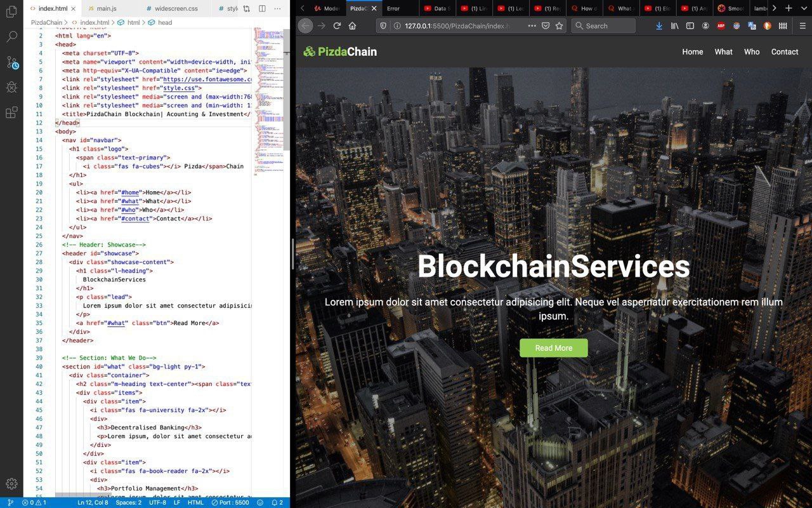812x508 pixels.
Task: Click the feedback smiley in status bar
Action: (260, 502)
